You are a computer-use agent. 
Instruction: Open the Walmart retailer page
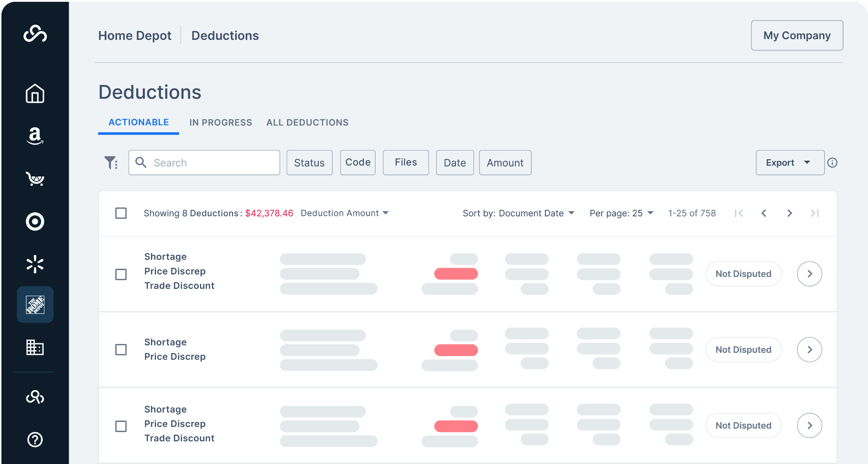click(x=35, y=263)
